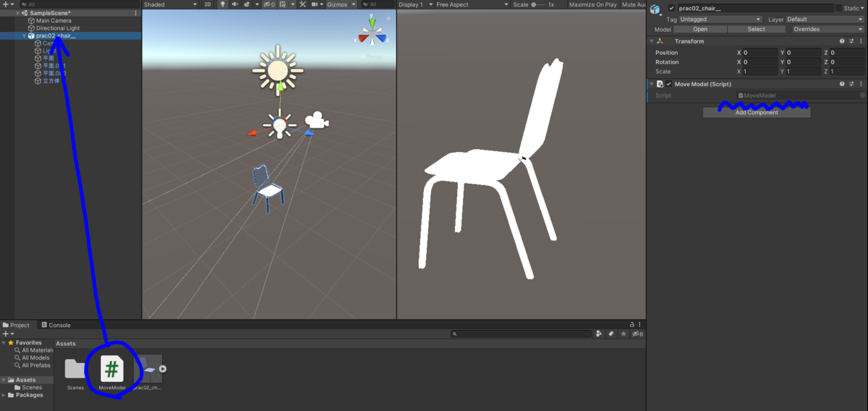Open the Overrides dropdown
This screenshot has width=868, height=411.
(x=827, y=29)
